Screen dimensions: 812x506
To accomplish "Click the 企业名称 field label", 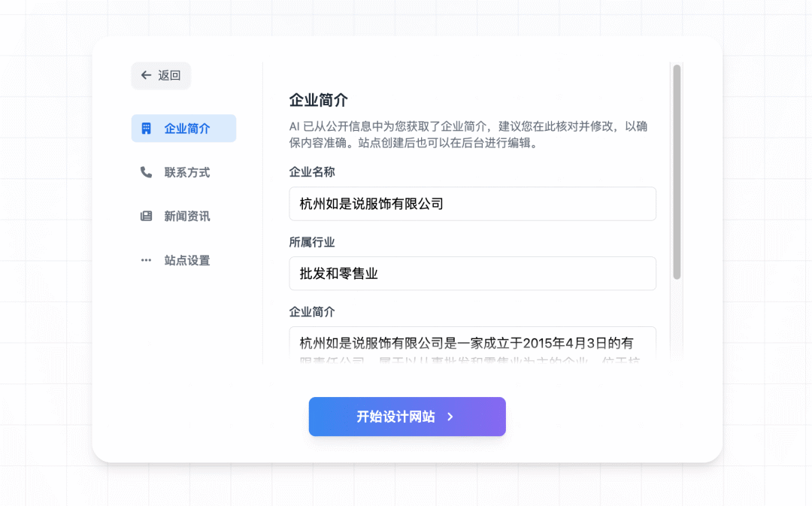I will coord(312,172).
